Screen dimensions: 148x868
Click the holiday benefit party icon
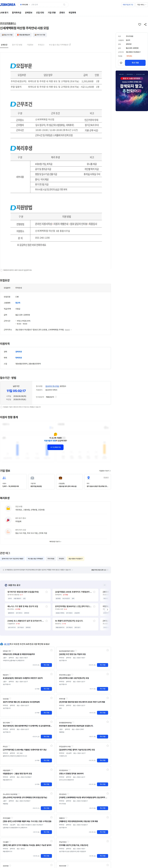coord(8,520)
